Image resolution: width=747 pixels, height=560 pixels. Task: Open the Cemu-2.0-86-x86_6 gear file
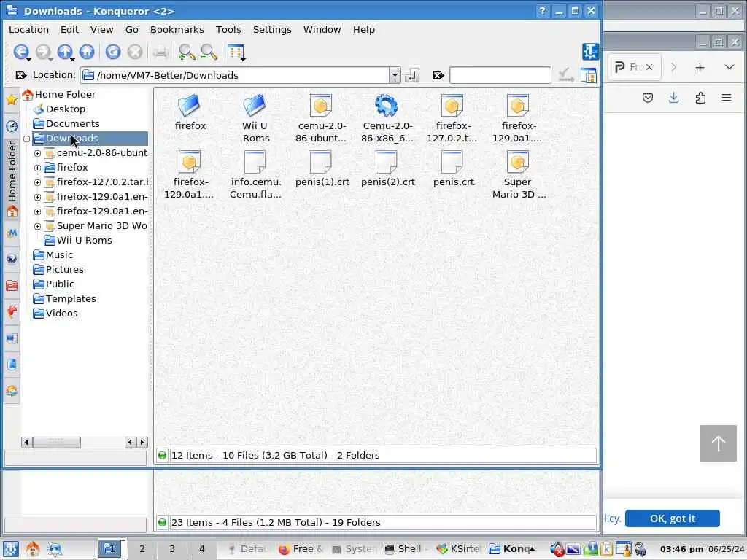click(387, 106)
